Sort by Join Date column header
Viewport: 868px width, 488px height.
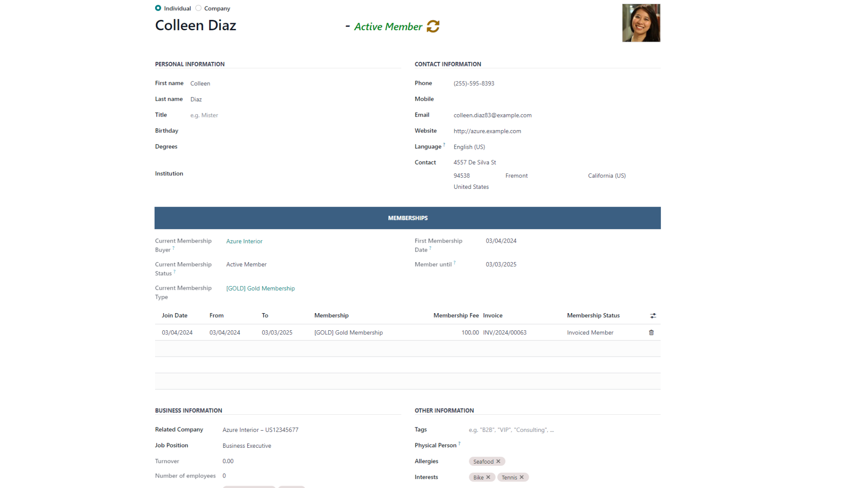click(175, 315)
